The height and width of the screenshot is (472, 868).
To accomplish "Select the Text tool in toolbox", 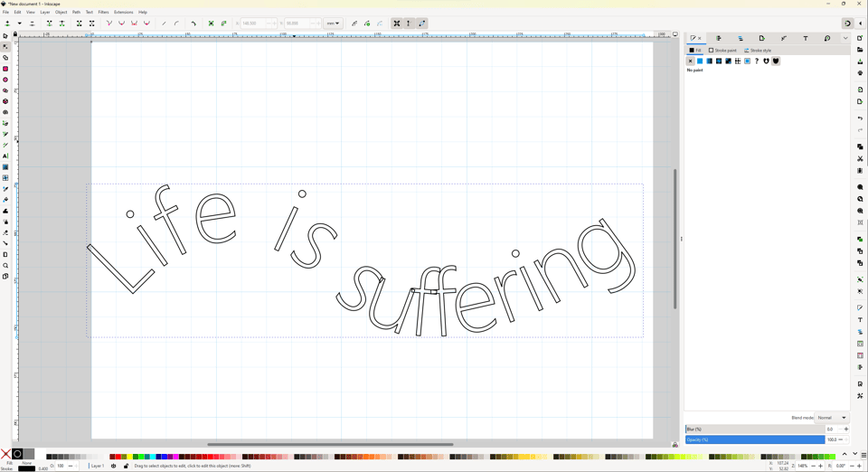I will coord(5,156).
